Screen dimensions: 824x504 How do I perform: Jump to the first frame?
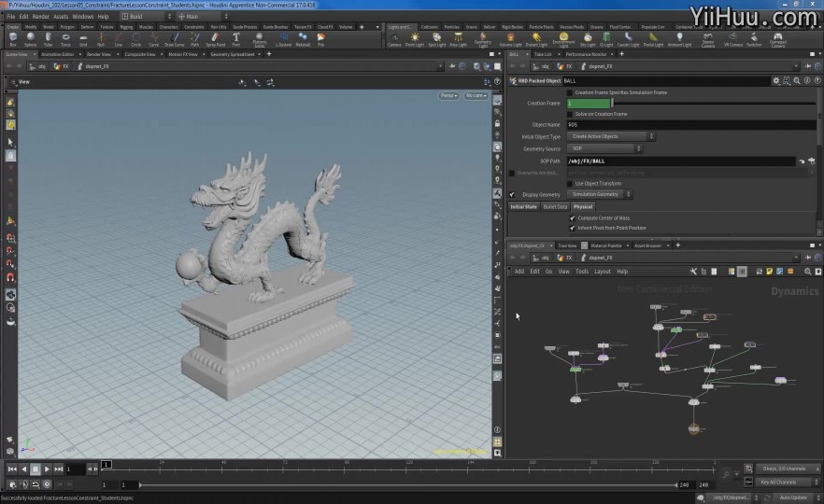pyautogui.click(x=12, y=469)
